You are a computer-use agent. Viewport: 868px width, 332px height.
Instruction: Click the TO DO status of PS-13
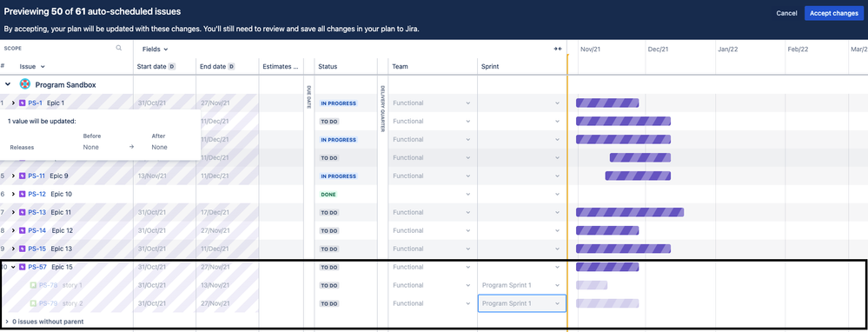tap(329, 213)
